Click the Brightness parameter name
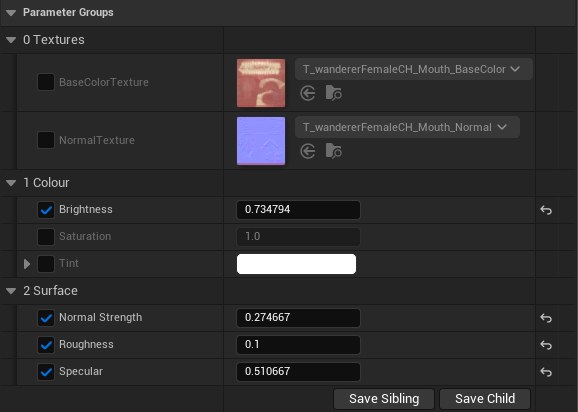 point(86,209)
